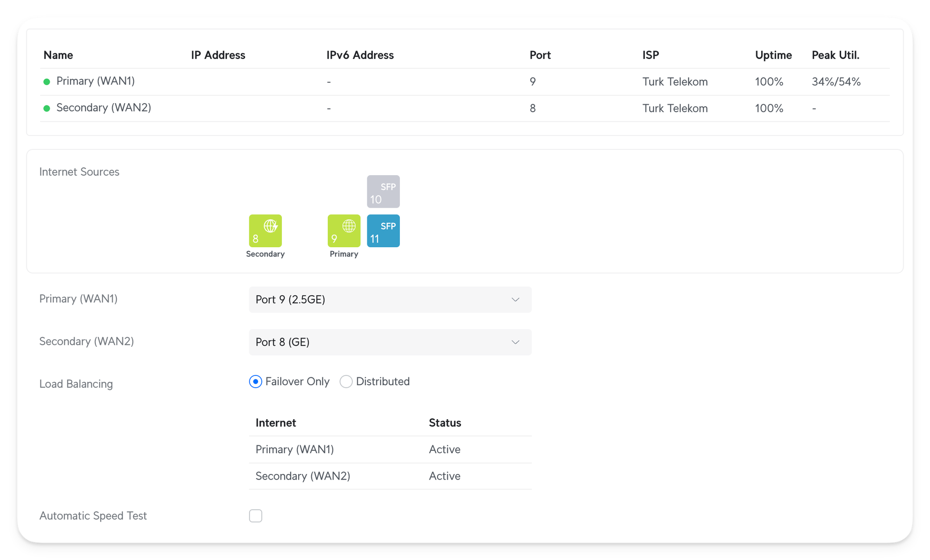Sort table by Uptime column header
The height and width of the screenshot is (560, 930).
coord(773,55)
